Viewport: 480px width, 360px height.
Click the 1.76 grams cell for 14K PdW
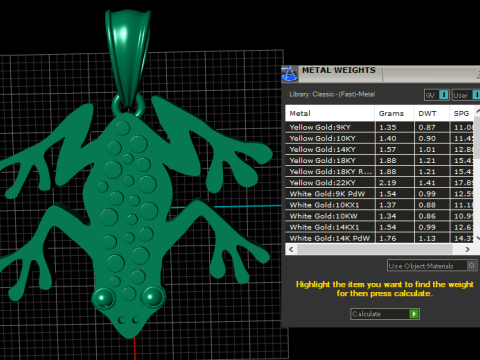click(x=394, y=238)
